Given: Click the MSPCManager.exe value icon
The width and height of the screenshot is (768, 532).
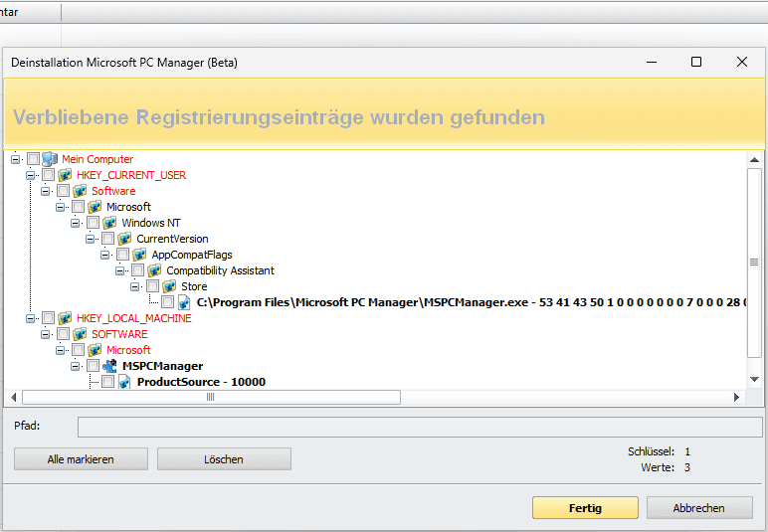Looking at the screenshot, I should (x=184, y=302).
